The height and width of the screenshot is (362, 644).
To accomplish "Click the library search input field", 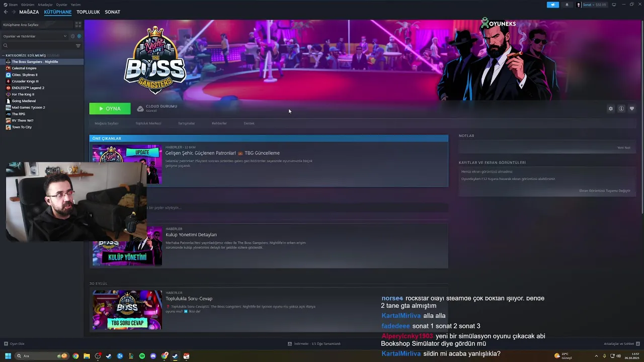I will [x=41, y=46].
